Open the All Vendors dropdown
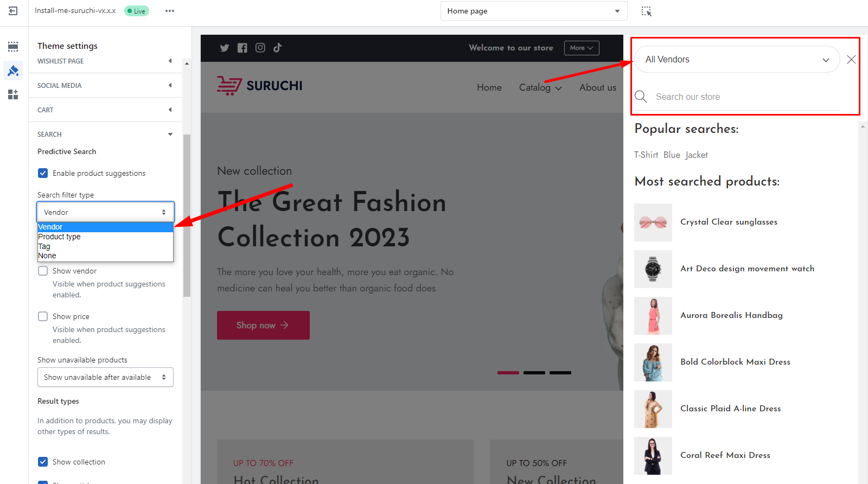This screenshot has width=868, height=484. [x=737, y=60]
